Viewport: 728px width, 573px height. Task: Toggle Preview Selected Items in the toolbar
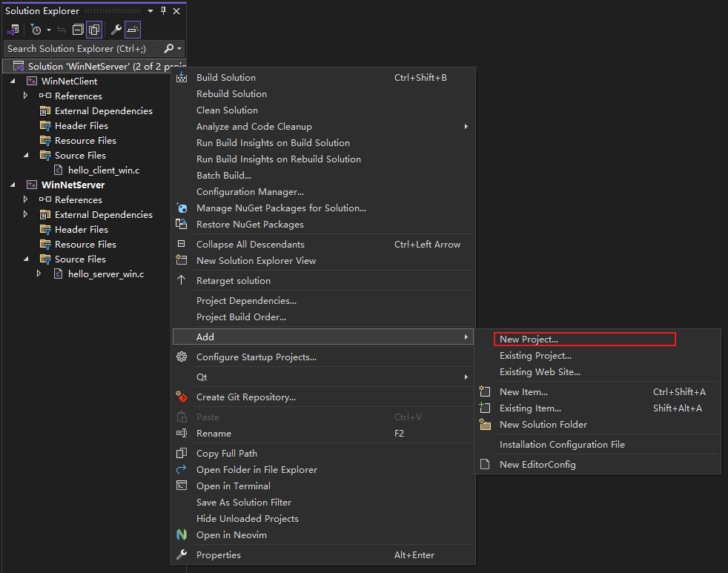pyautogui.click(x=132, y=30)
